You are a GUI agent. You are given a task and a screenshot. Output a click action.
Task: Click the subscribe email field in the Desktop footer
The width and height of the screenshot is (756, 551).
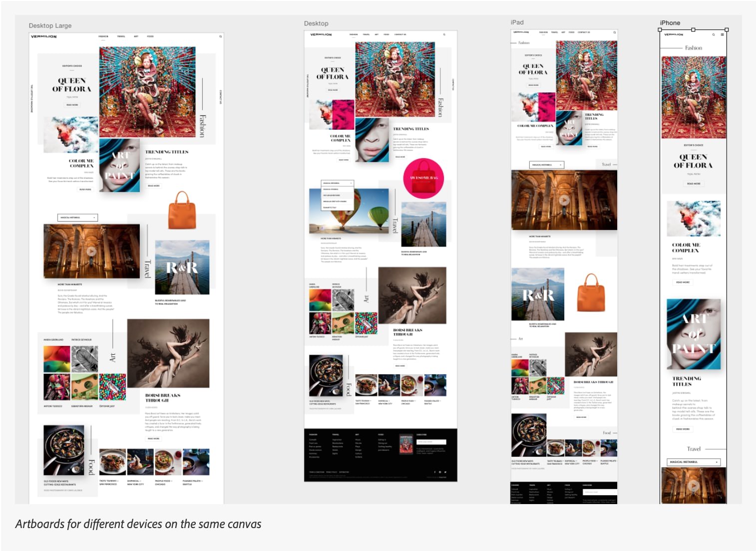tap(431, 442)
